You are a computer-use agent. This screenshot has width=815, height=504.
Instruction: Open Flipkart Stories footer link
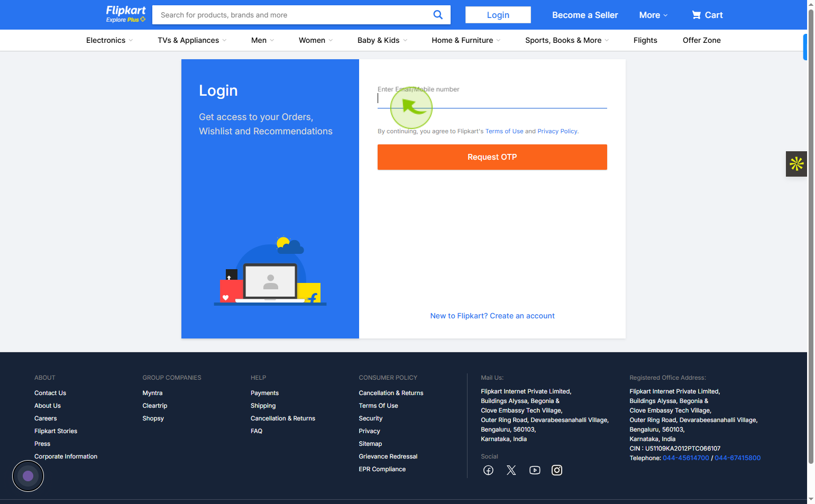click(56, 431)
